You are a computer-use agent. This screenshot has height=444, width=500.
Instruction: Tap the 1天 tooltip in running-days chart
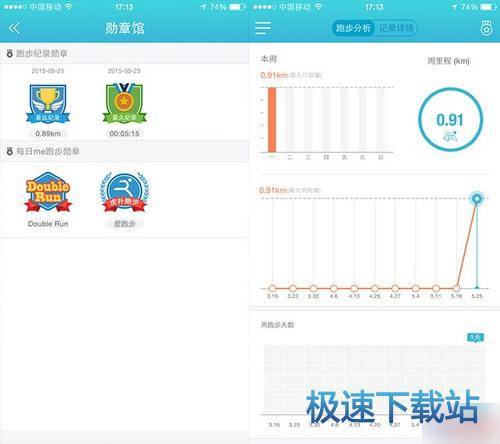point(475,338)
